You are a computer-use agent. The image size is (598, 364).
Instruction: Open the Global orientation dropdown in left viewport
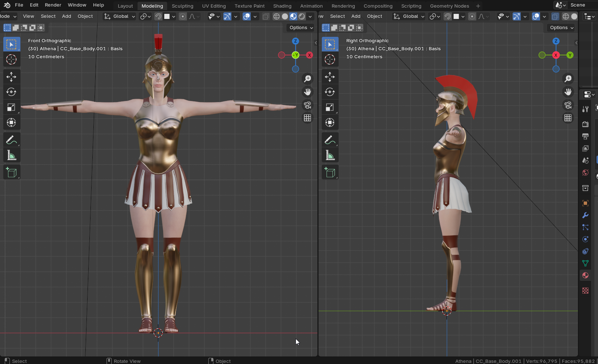pos(120,16)
